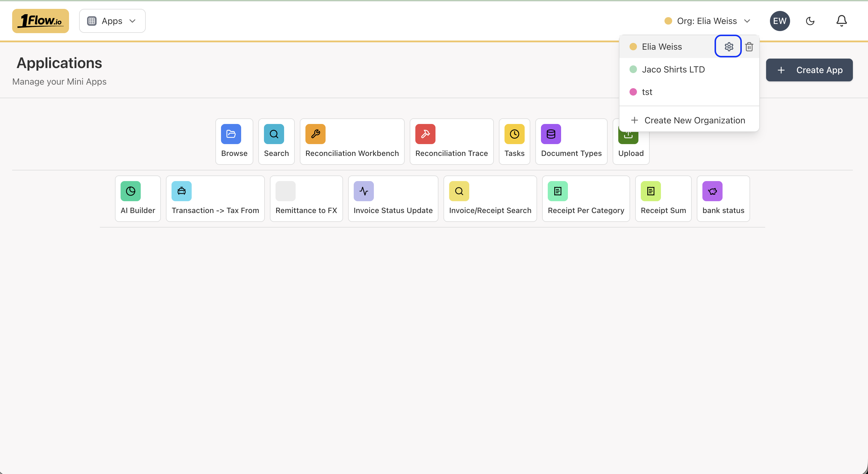Viewport: 868px width, 474px height.
Task: Click the Tasks clock icon
Action: pos(514,134)
